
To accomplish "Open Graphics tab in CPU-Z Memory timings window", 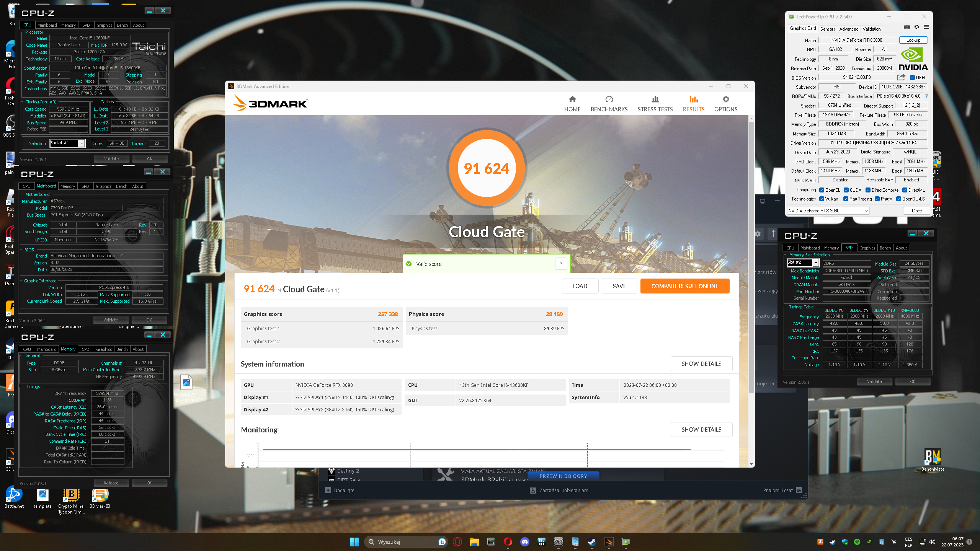I will pos(104,349).
